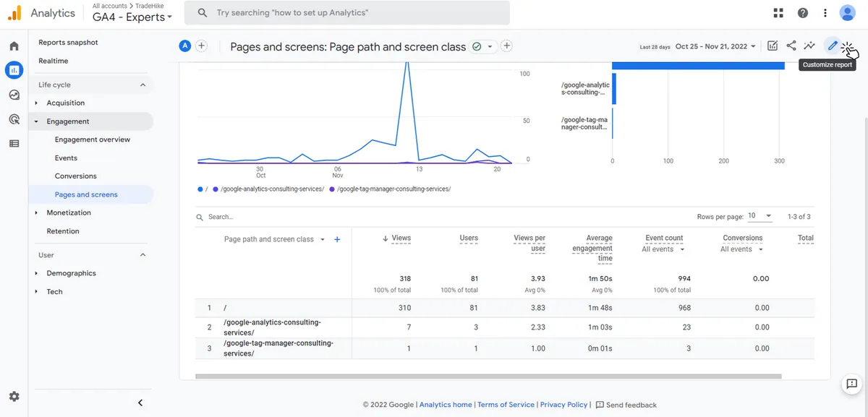Screen dimensions: 868x417
Task: Sort table by Users column
Action: (x=469, y=238)
